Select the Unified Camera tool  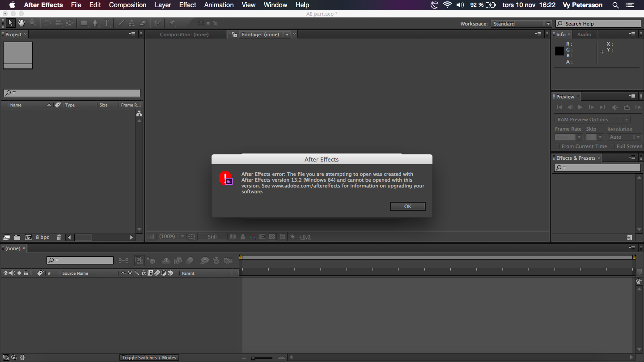[x=59, y=23]
